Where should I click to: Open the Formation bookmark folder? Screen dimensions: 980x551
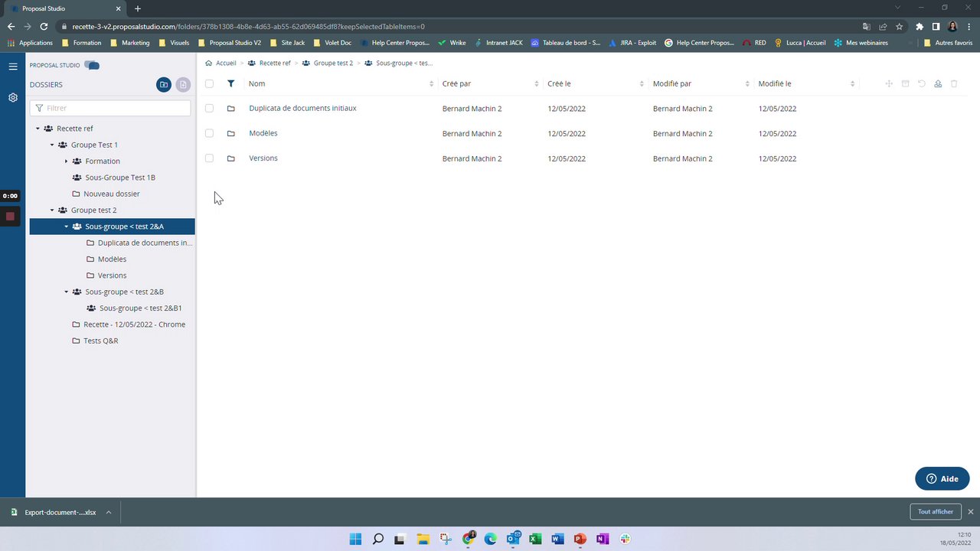click(x=81, y=43)
